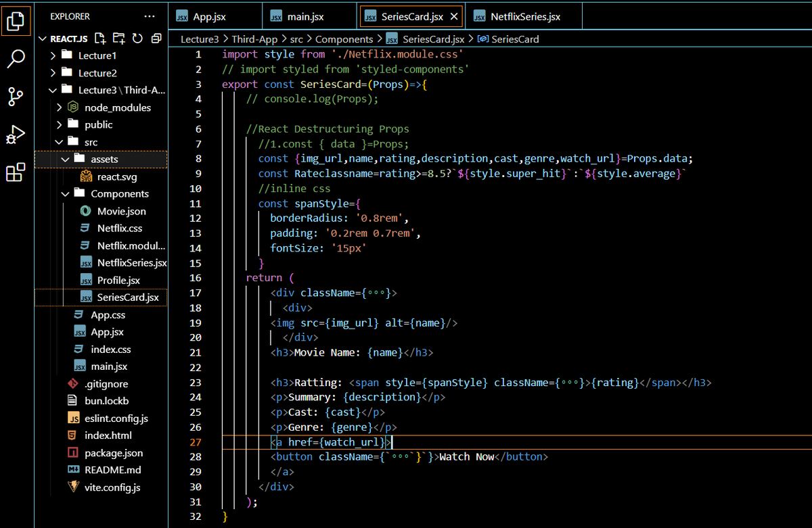Place cursor on 'Watch Now' button text
Screen dimensions: 812x528
tap(467, 457)
